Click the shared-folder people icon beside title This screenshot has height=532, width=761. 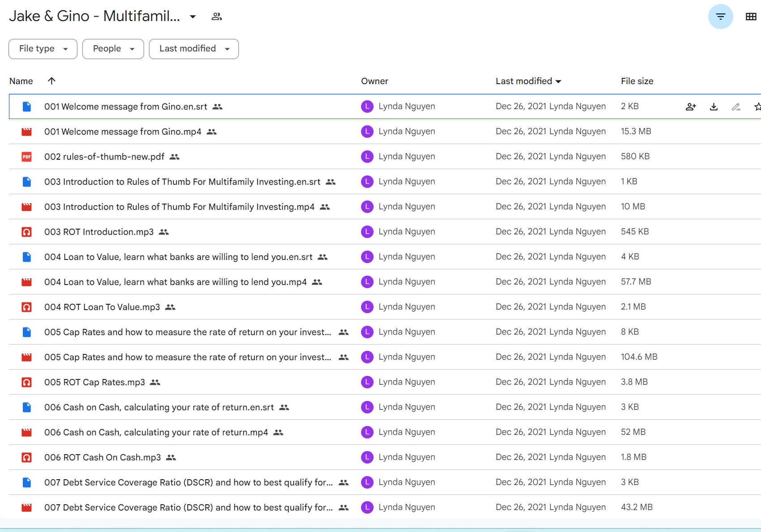click(x=217, y=17)
